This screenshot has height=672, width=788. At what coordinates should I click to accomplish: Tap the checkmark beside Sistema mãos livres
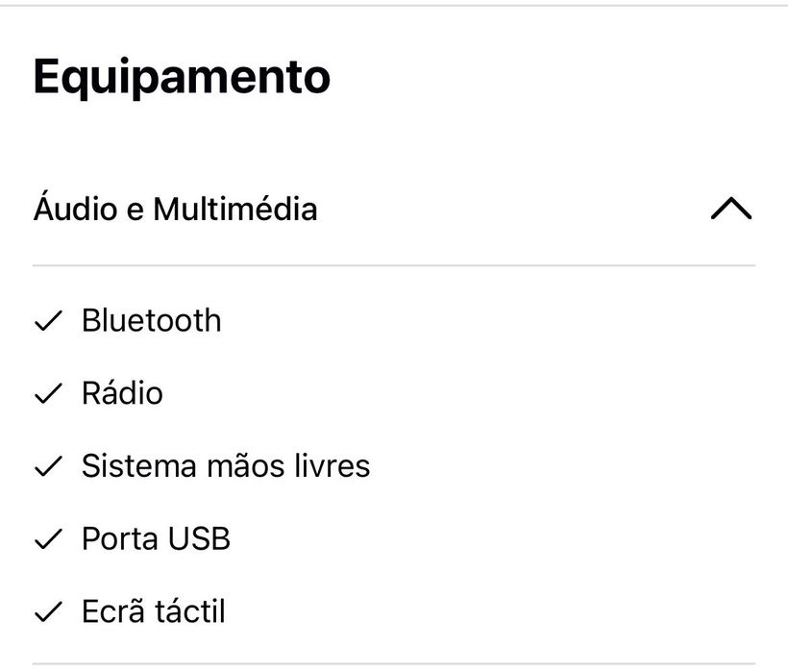coord(47,467)
